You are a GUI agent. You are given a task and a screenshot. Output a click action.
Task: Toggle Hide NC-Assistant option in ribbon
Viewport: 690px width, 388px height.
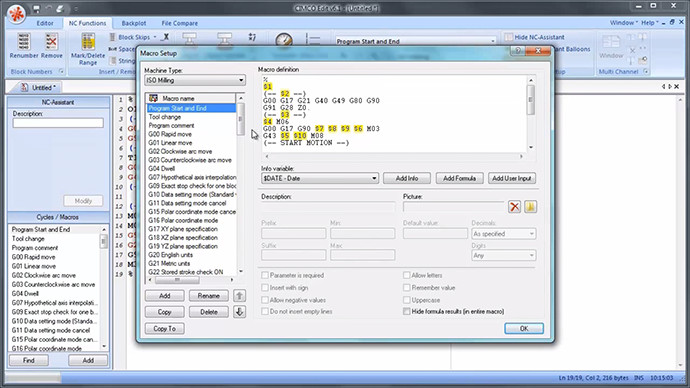click(x=534, y=37)
